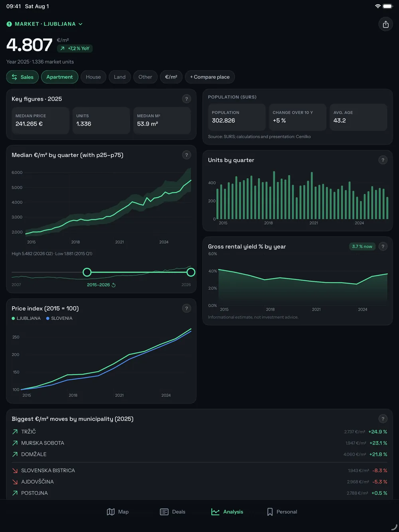Open help for Units by quarter
The image size is (399, 532).
(383, 160)
